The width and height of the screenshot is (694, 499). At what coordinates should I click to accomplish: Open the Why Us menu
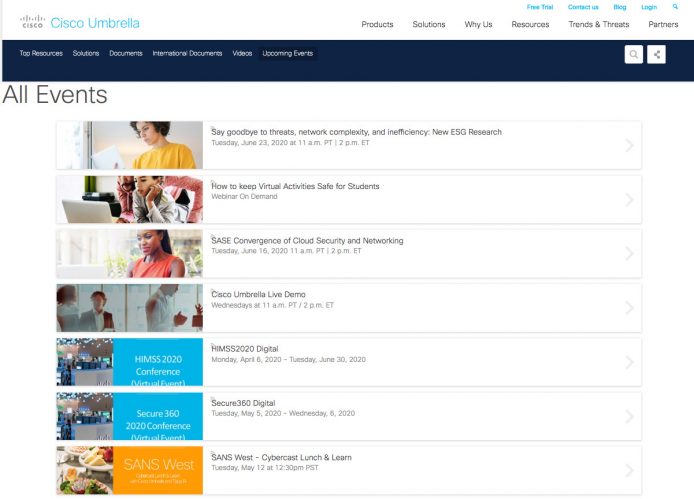(478, 24)
